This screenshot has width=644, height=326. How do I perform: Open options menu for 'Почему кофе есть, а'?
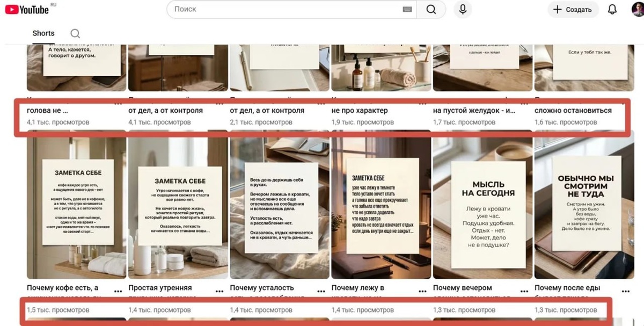tap(117, 291)
